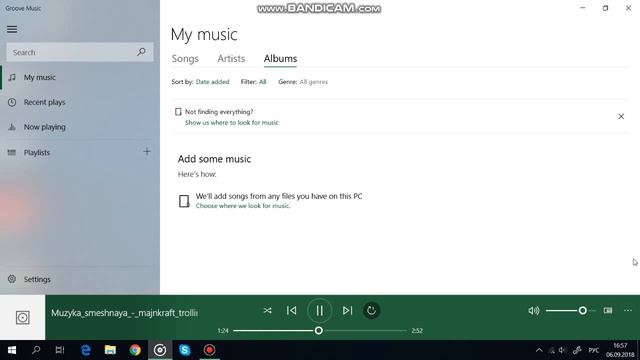Screen dimensions: 640x360
Task: Open the hamburger navigation menu
Action: pyautogui.click(x=12, y=29)
